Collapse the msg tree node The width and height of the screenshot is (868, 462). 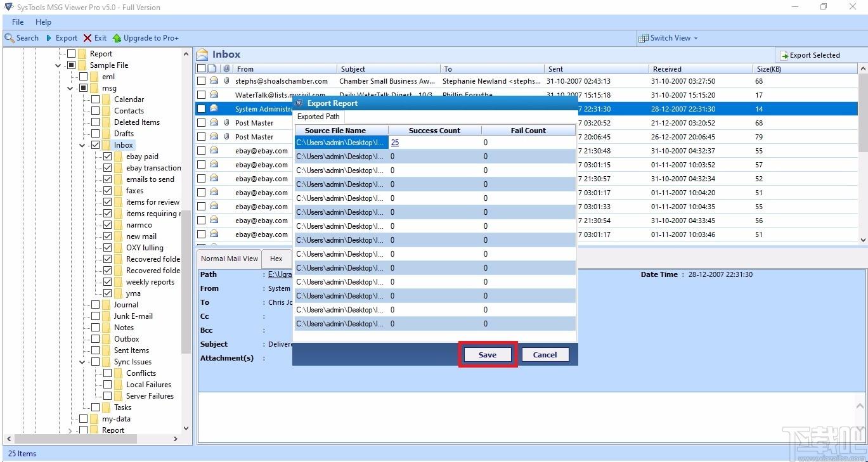click(70, 88)
